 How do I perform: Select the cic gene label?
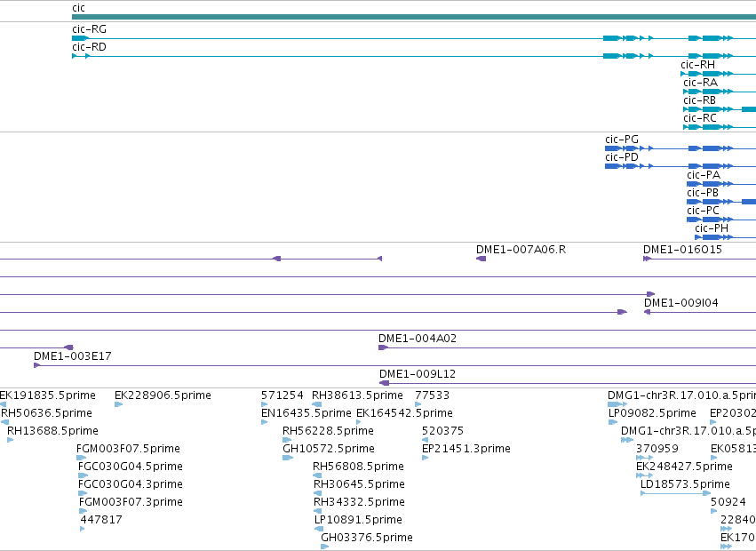click(78, 8)
